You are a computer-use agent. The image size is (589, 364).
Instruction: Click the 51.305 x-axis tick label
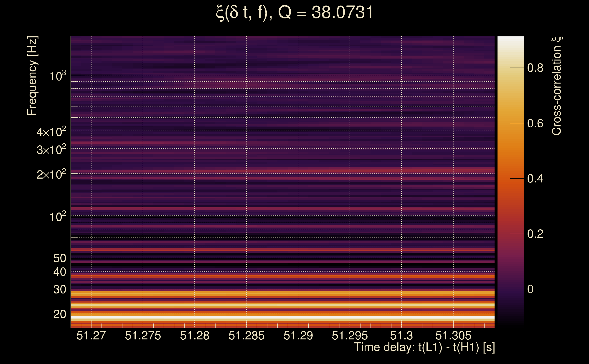453,336
